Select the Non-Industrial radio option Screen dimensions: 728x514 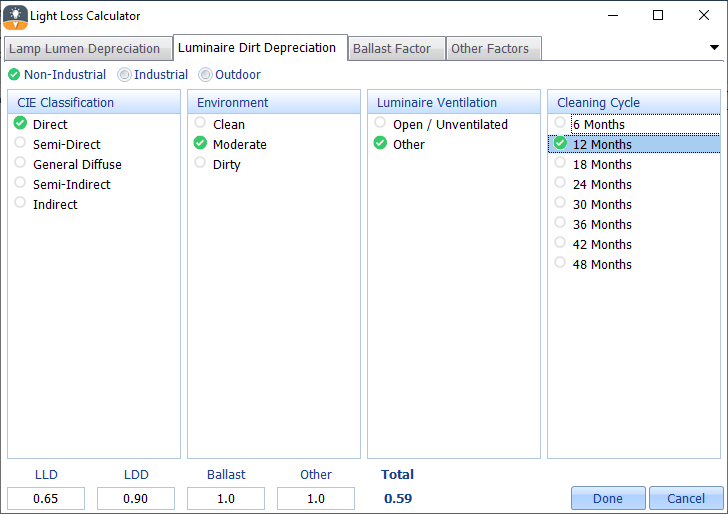[x=57, y=75]
